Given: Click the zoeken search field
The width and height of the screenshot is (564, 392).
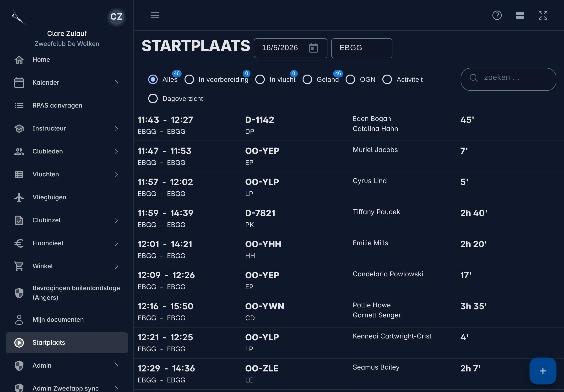Looking at the screenshot, I should pyautogui.click(x=508, y=79).
